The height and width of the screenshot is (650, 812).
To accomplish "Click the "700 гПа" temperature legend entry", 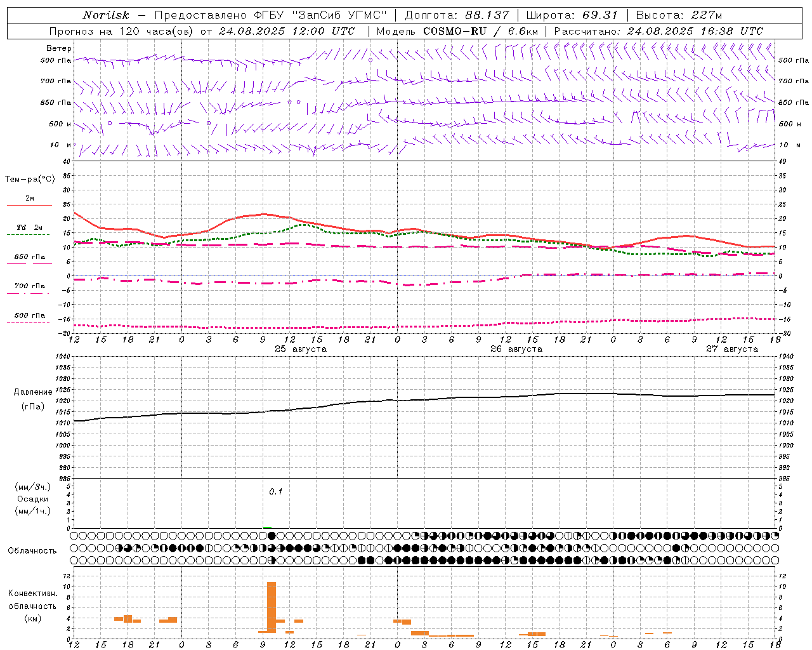I will pos(29,286).
